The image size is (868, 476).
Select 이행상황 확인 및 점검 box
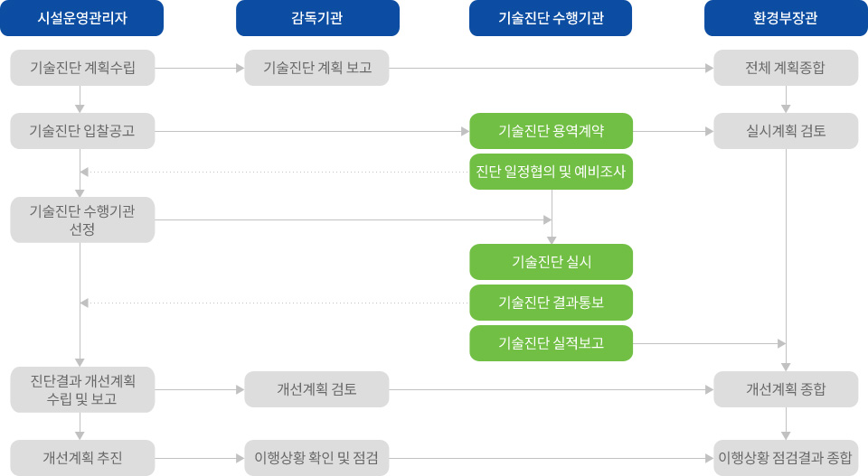point(316,458)
